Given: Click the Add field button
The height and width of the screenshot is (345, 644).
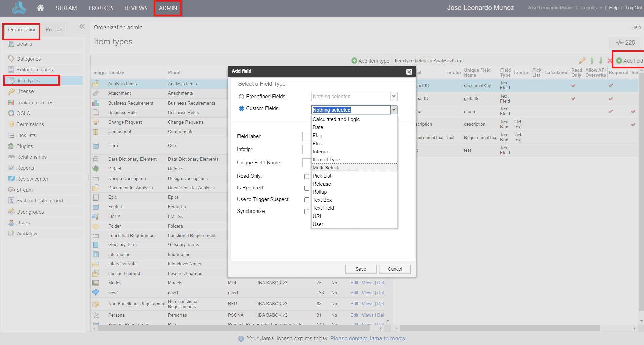Looking at the screenshot, I should [x=630, y=61].
